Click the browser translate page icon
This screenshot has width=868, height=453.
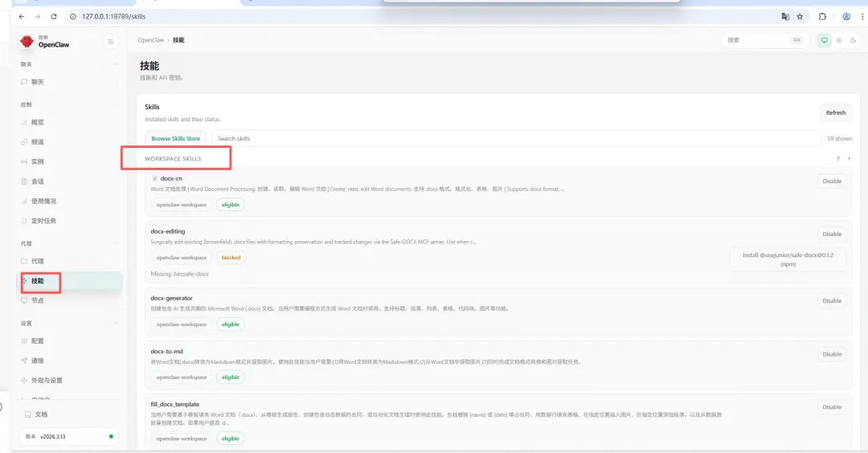(785, 17)
